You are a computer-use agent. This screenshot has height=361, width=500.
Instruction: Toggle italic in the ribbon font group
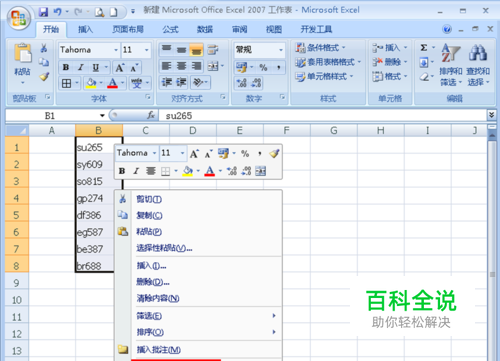(x=81, y=68)
